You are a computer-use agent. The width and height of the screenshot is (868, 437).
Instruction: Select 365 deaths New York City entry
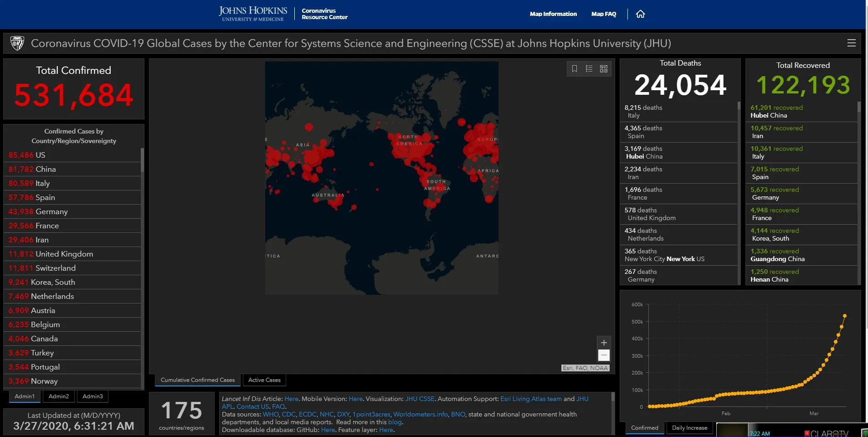679,255
